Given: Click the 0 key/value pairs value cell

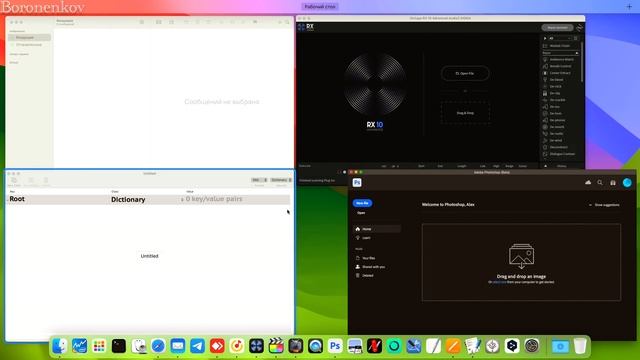Looking at the screenshot, I should click(x=214, y=199).
